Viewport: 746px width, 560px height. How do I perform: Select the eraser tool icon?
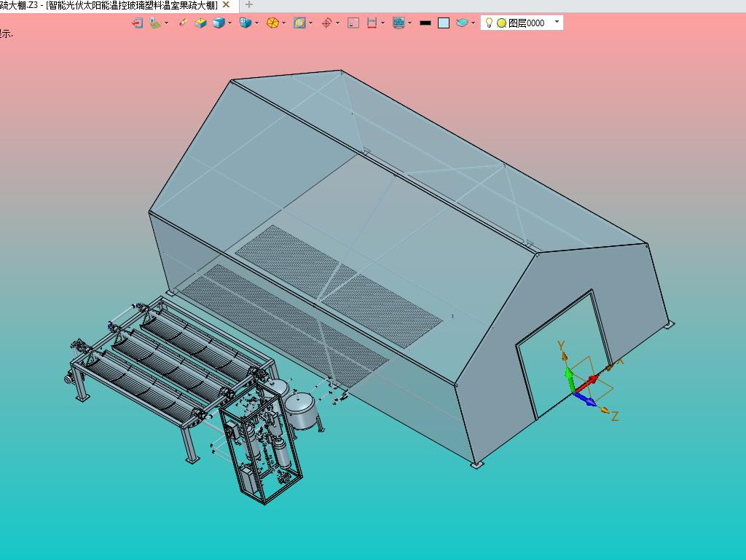183,23
